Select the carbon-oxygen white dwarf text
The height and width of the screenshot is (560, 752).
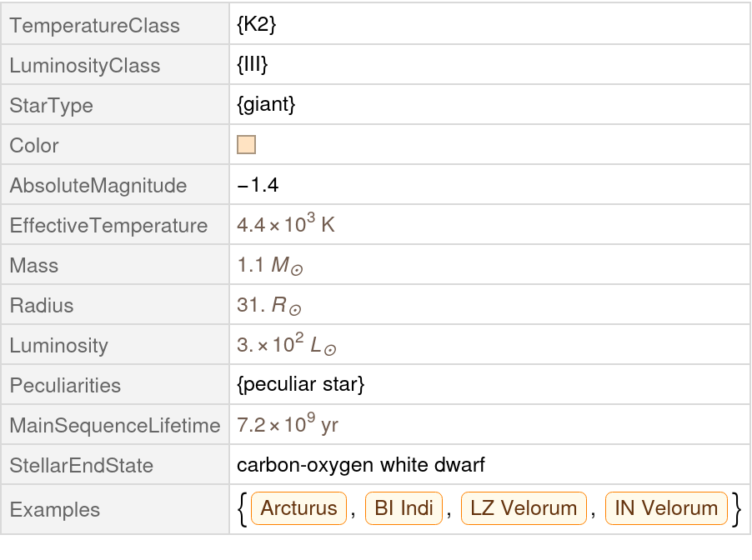point(361,465)
